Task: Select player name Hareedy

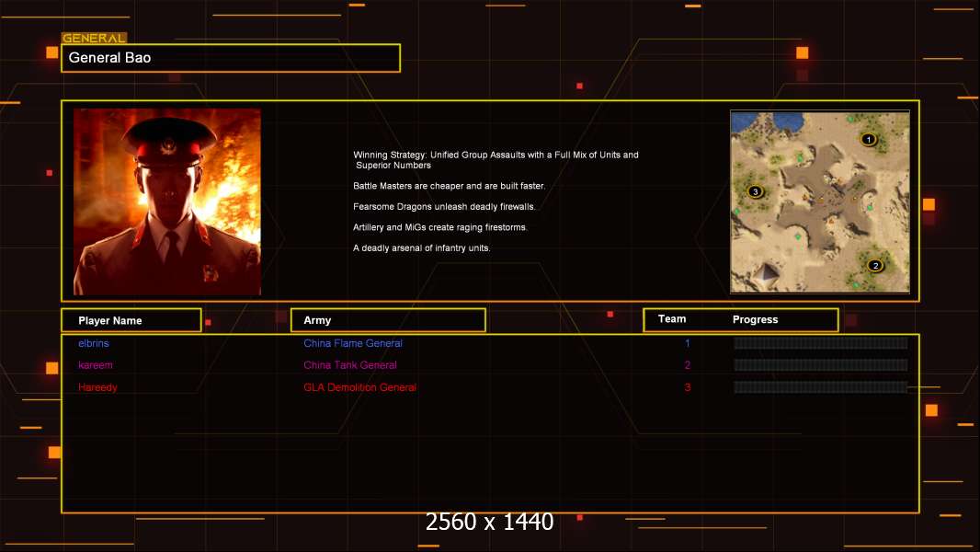Action: point(97,387)
